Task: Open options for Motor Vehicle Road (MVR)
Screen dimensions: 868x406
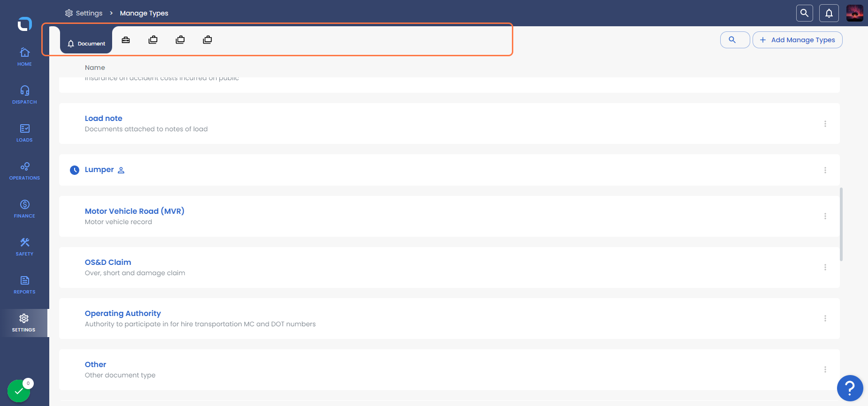Action: click(x=825, y=216)
